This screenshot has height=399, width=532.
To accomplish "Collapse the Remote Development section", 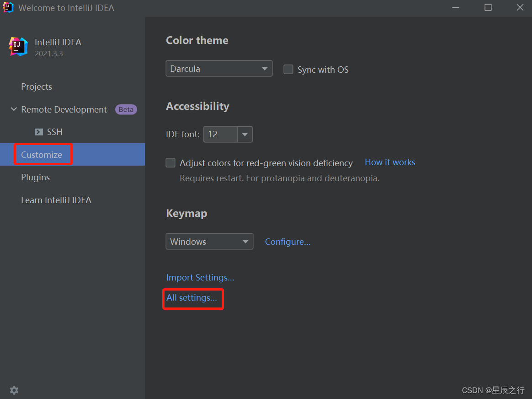I will click(14, 109).
